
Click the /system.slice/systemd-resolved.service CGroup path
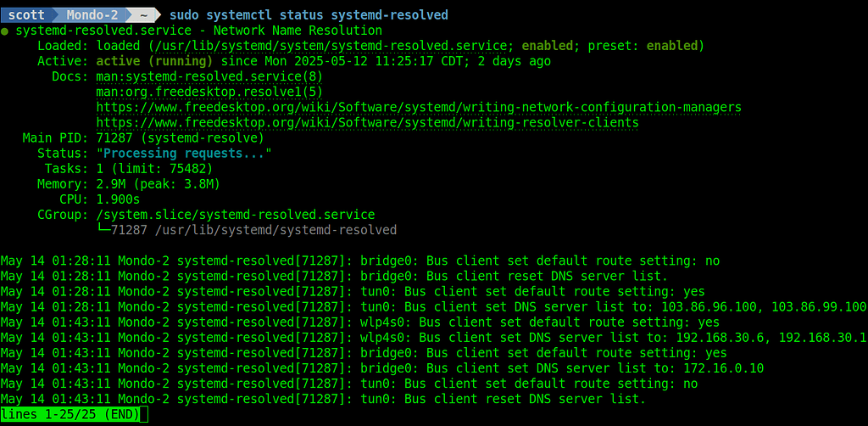(235, 215)
